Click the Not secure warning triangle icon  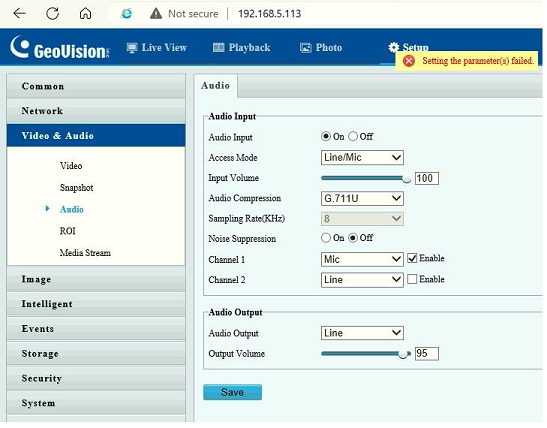(x=156, y=14)
